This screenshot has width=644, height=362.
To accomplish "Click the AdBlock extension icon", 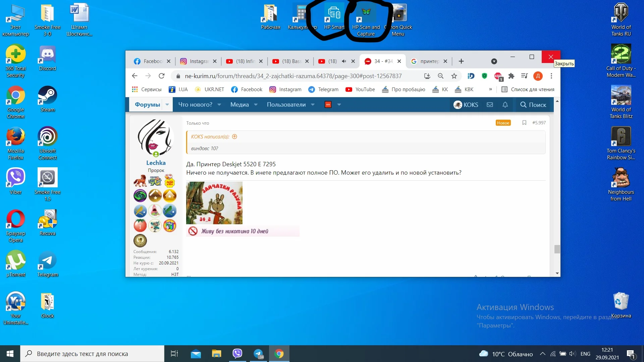I will [x=498, y=76].
